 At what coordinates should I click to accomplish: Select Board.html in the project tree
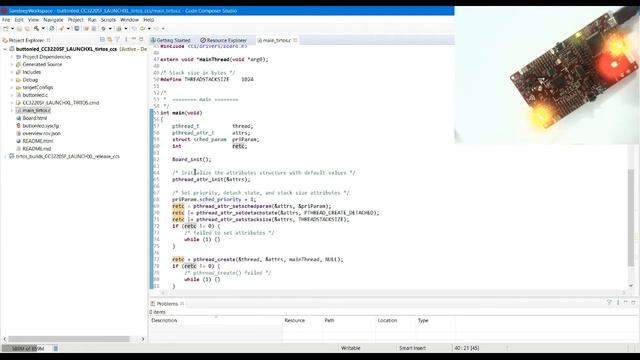point(31,118)
